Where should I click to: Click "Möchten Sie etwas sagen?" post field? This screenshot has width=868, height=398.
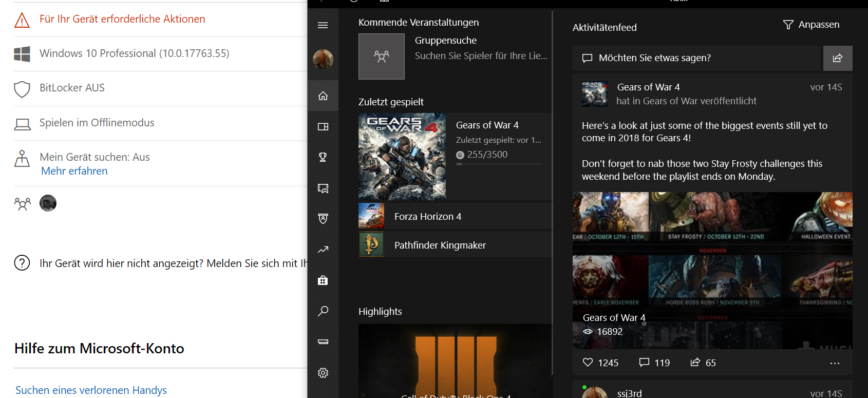(697, 58)
